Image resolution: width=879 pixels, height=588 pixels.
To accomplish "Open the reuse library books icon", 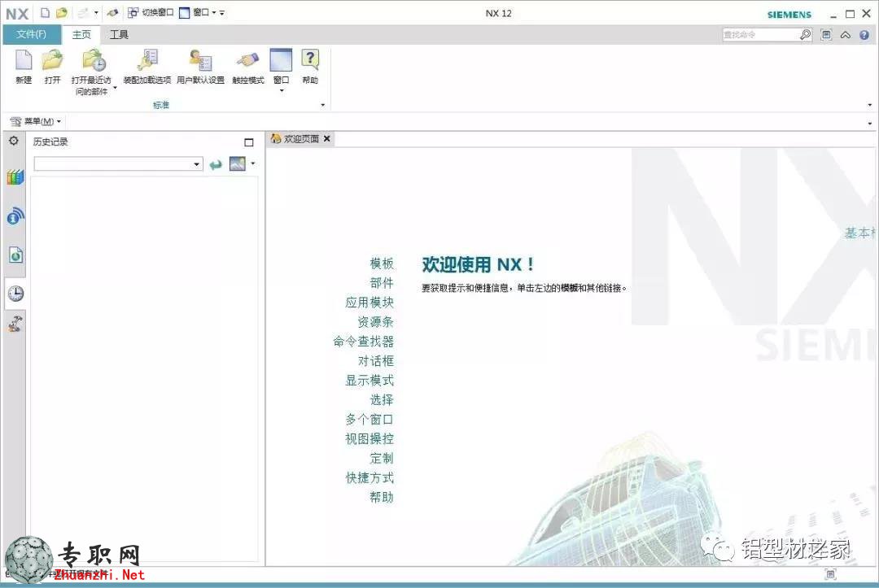I will coord(15,177).
